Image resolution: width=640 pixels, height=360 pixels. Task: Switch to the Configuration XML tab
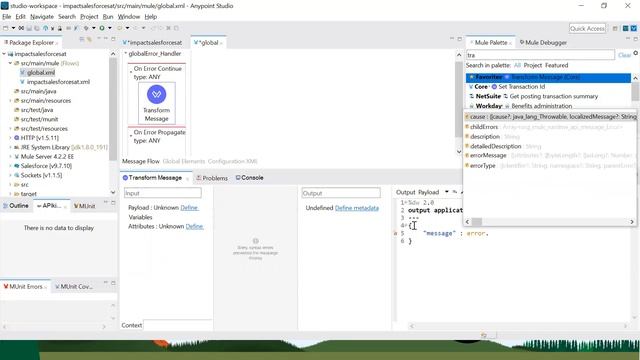click(x=233, y=161)
